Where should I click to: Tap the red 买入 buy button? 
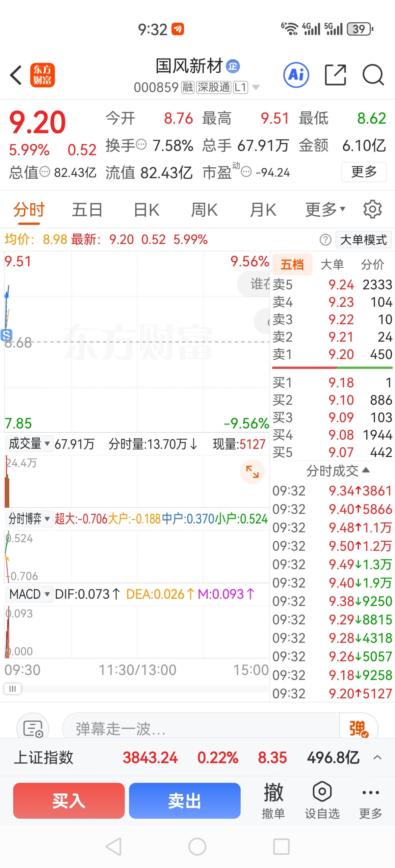[69, 801]
